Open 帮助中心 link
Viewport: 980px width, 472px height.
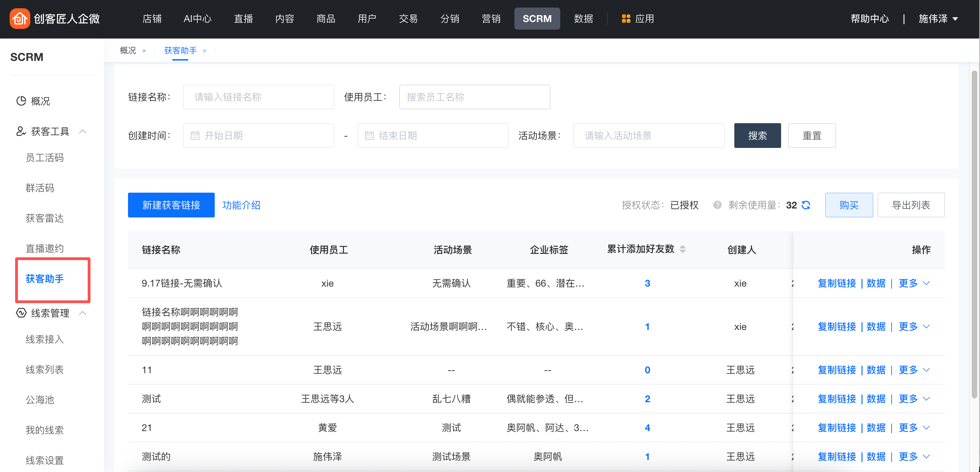[869, 19]
